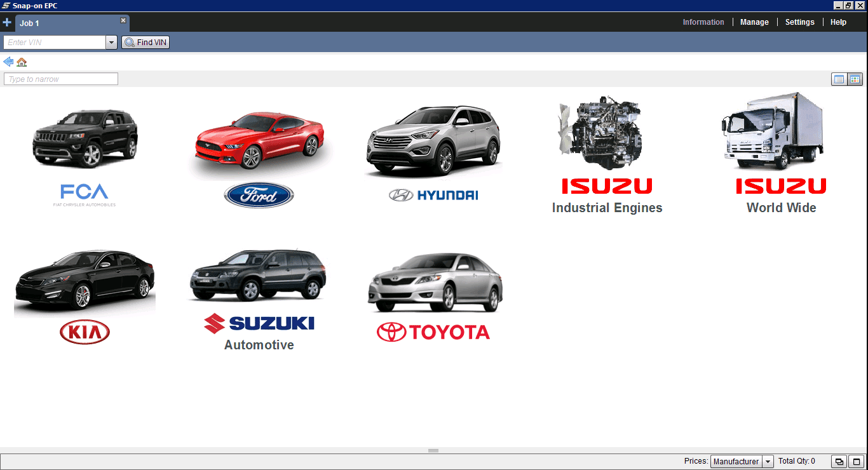Click the blue back arrow icon
The width and height of the screenshot is (868, 470).
tap(8, 62)
